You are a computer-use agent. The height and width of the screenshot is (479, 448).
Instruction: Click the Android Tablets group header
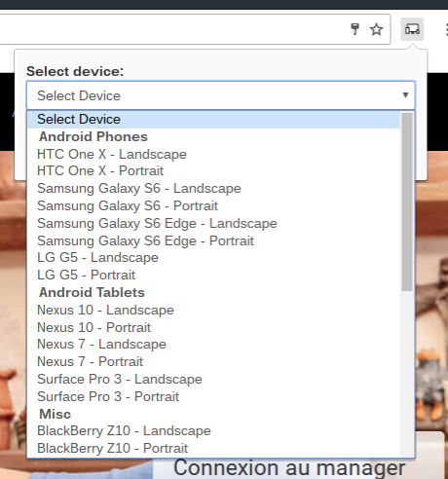(92, 293)
